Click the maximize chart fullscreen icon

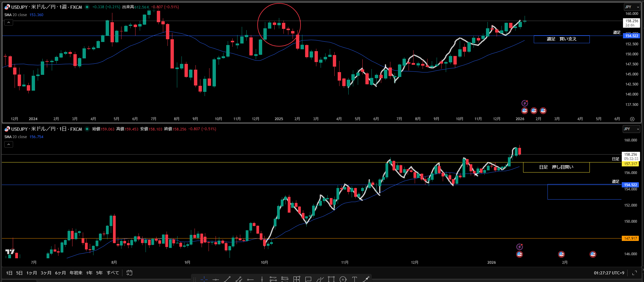pos(635,273)
